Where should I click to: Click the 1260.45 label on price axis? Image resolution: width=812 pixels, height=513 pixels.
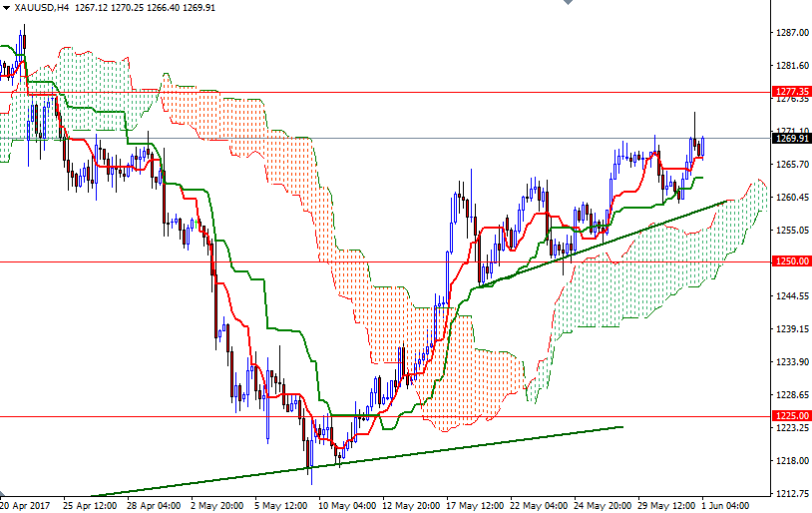[x=790, y=198]
